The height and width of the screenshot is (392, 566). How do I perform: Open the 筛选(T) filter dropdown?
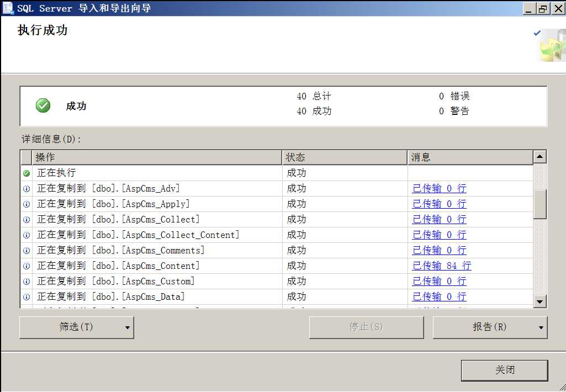pyautogui.click(x=77, y=327)
